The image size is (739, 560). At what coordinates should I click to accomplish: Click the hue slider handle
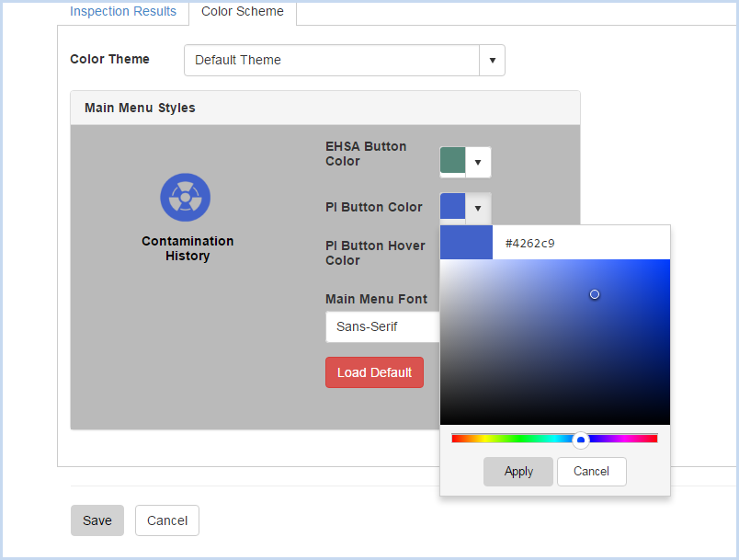581,440
